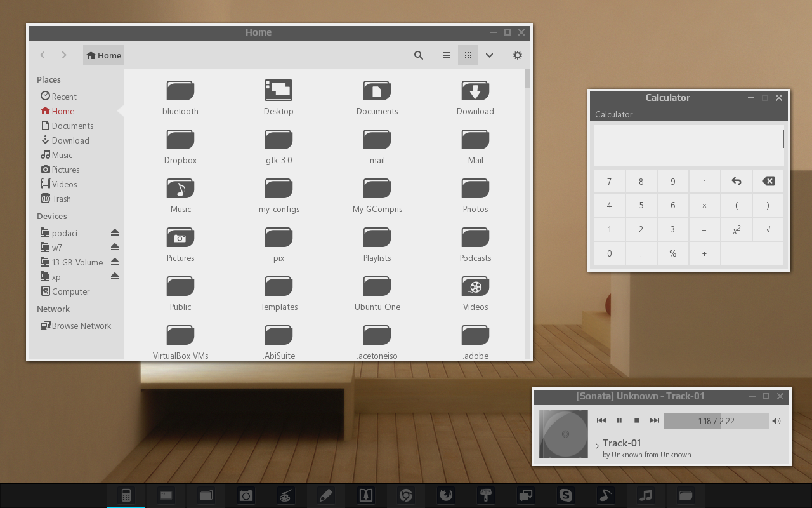Go back in file manager navigation
This screenshot has width=812, height=508.
point(43,55)
